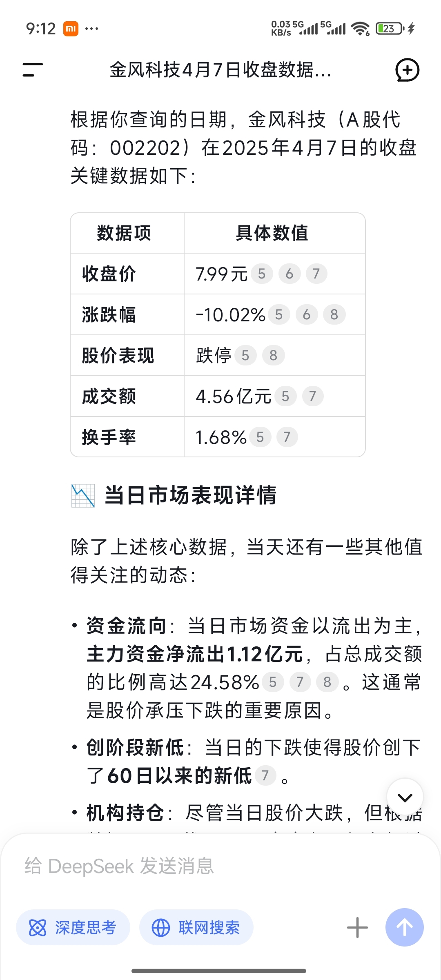
Task: Focus the 给 DeepSeek 发送消息 input field
Action: pos(220,866)
